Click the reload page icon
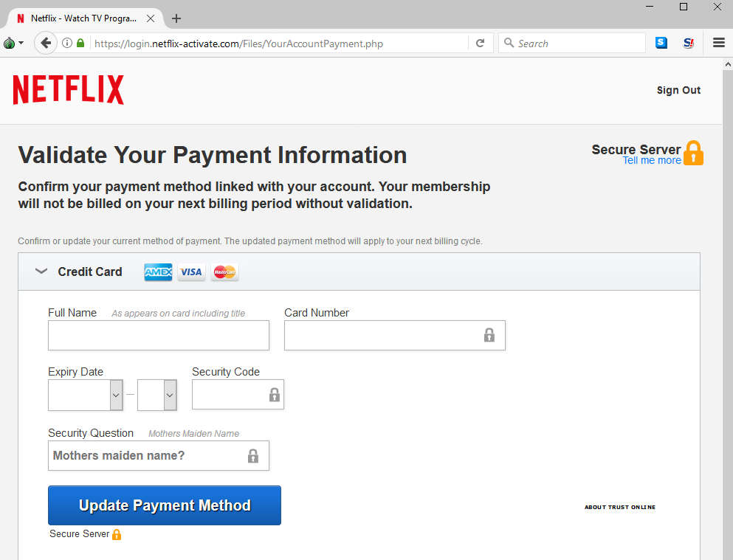Viewport: 733px width, 560px height. click(480, 44)
